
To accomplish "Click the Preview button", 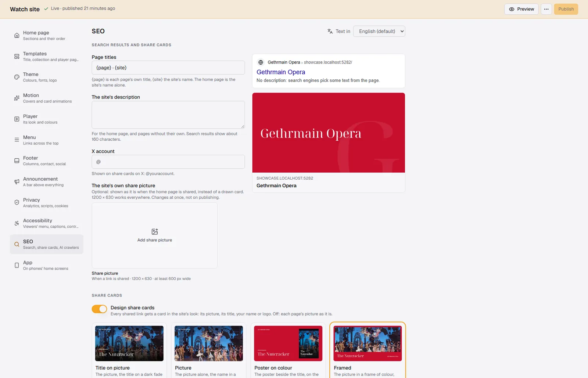I will (x=521, y=9).
